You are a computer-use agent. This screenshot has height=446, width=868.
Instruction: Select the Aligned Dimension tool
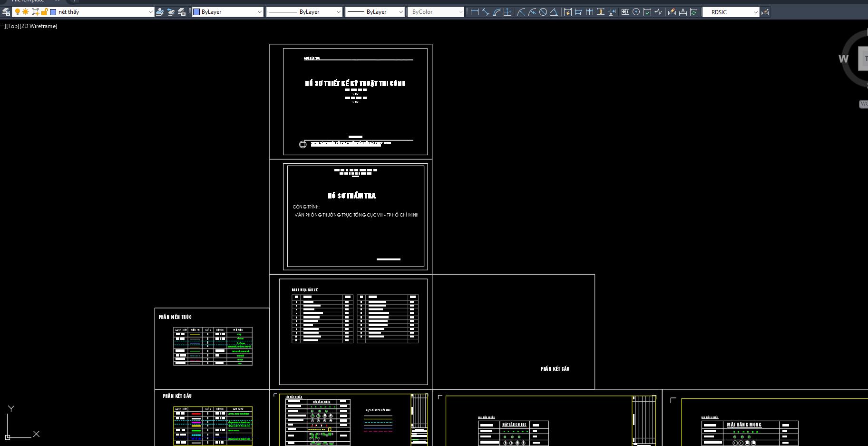click(486, 12)
